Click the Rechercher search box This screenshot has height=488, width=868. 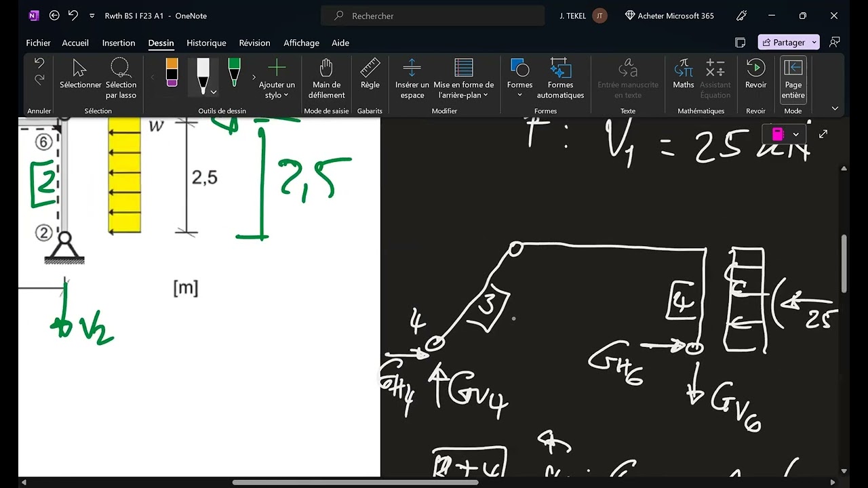click(433, 16)
